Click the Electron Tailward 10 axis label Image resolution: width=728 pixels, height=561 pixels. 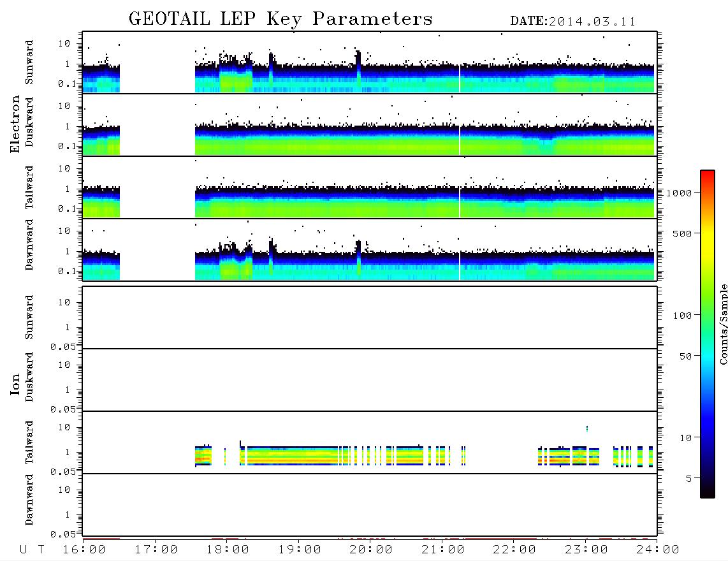tap(64, 168)
